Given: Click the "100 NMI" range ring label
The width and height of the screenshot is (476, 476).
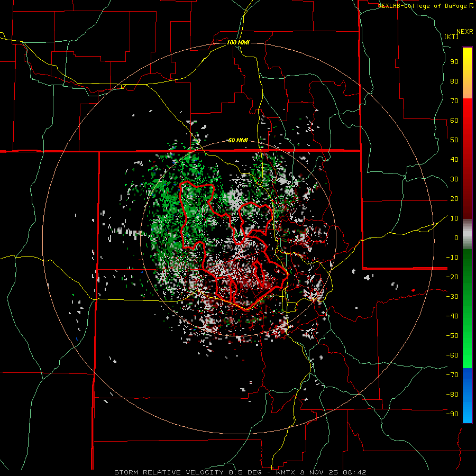Looking at the screenshot, I should [x=238, y=42].
